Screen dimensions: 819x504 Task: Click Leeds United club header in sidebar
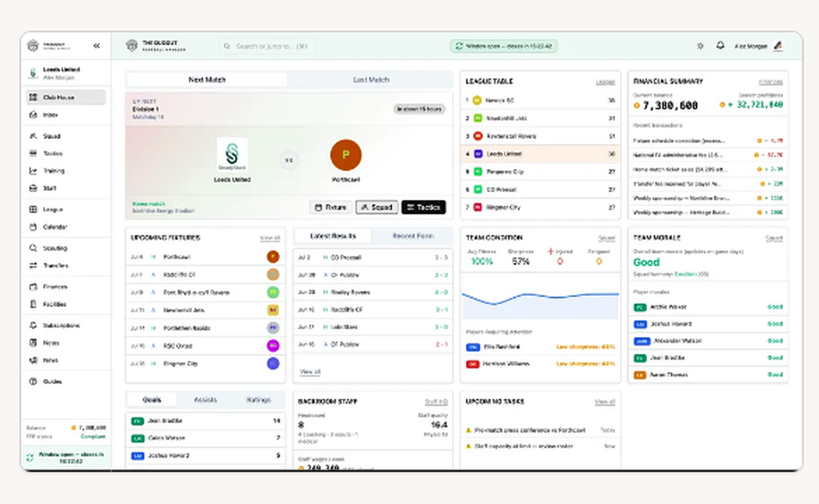click(x=66, y=73)
